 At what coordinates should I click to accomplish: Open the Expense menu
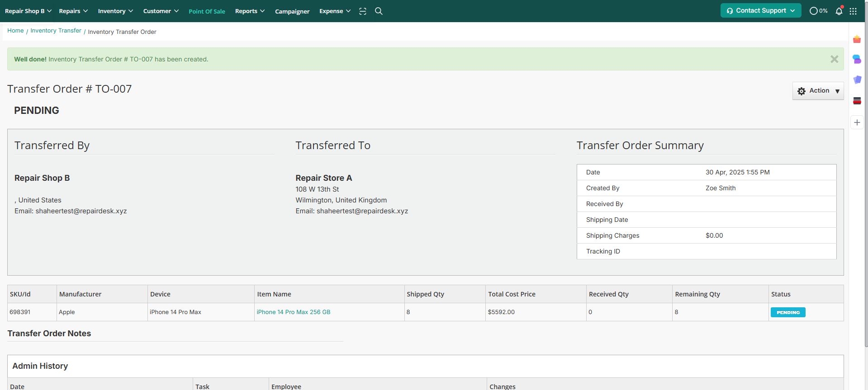(335, 11)
